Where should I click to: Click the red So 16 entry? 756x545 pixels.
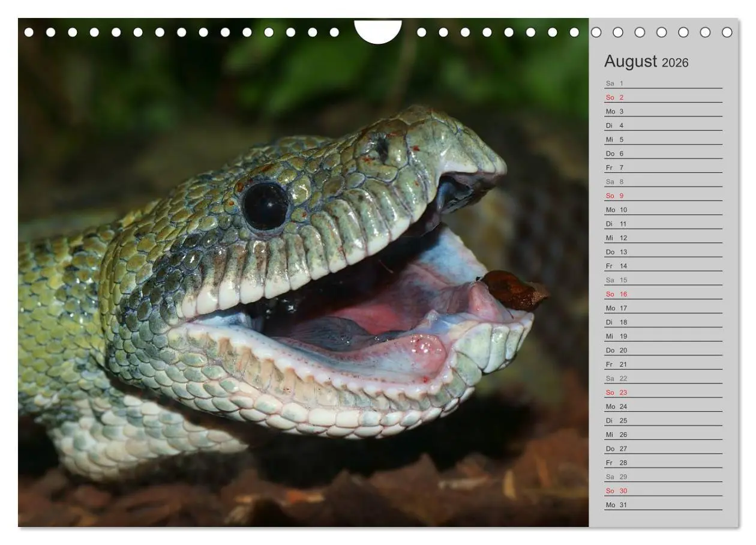[664, 294]
